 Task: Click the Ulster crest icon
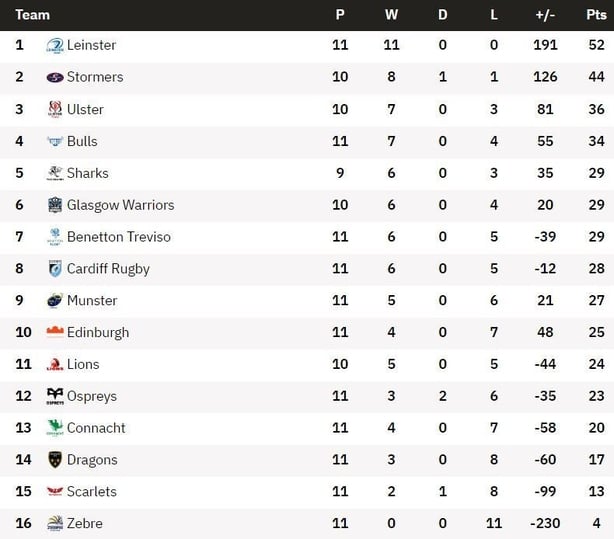coord(55,109)
